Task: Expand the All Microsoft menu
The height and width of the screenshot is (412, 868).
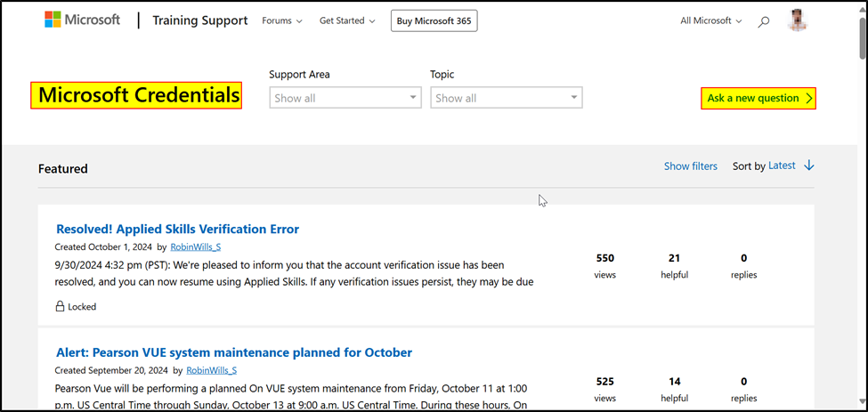Action: coord(710,20)
